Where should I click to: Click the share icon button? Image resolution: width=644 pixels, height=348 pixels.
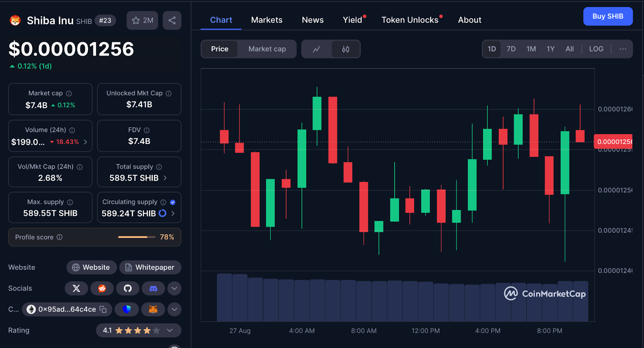(172, 21)
